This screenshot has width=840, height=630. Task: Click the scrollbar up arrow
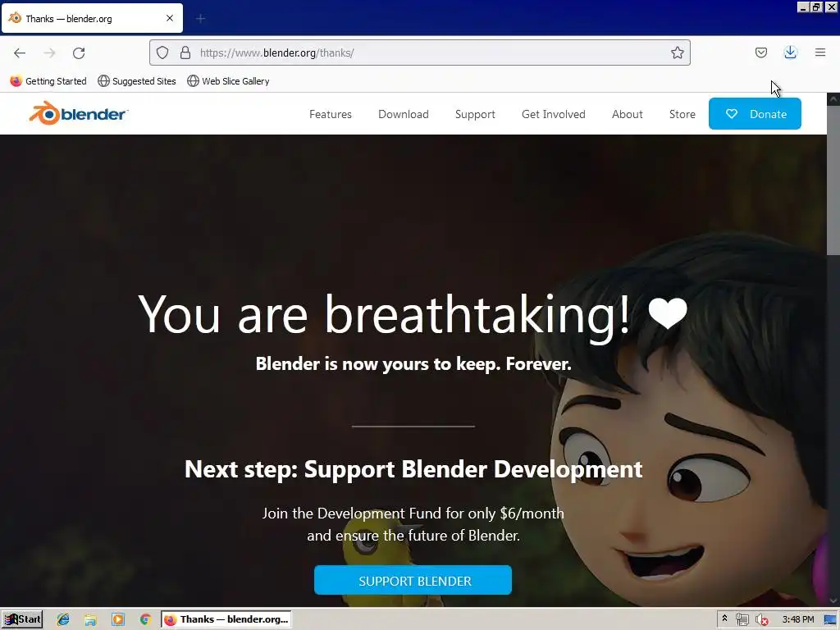point(833,99)
